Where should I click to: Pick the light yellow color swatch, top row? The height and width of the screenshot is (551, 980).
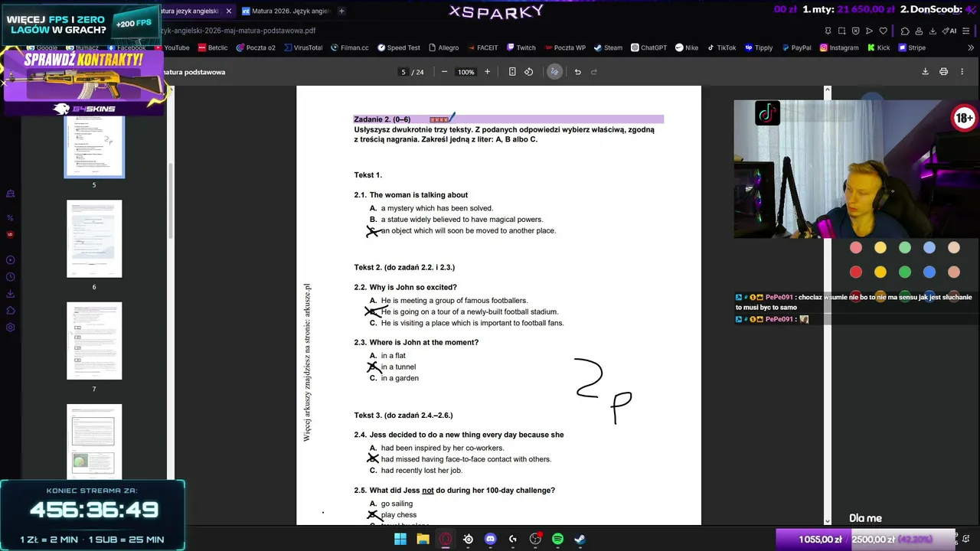[880, 247]
